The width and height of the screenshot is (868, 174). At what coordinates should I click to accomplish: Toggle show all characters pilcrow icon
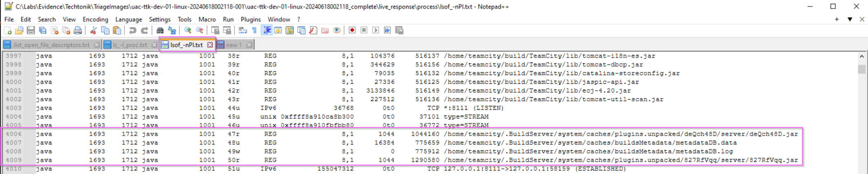(x=254, y=31)
